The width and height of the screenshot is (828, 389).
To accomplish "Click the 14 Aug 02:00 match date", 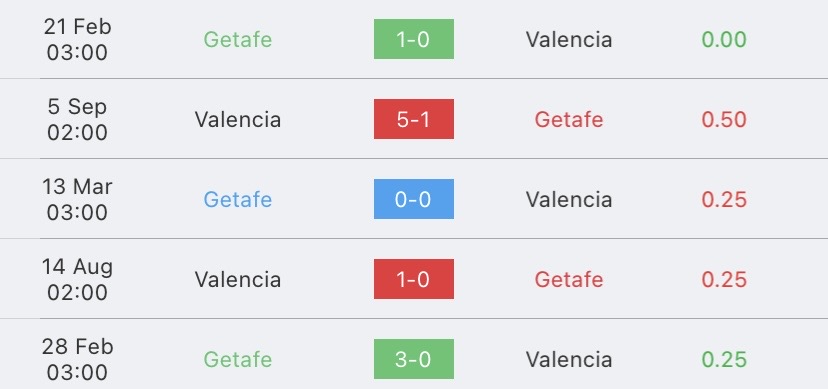I will (77, 279).
